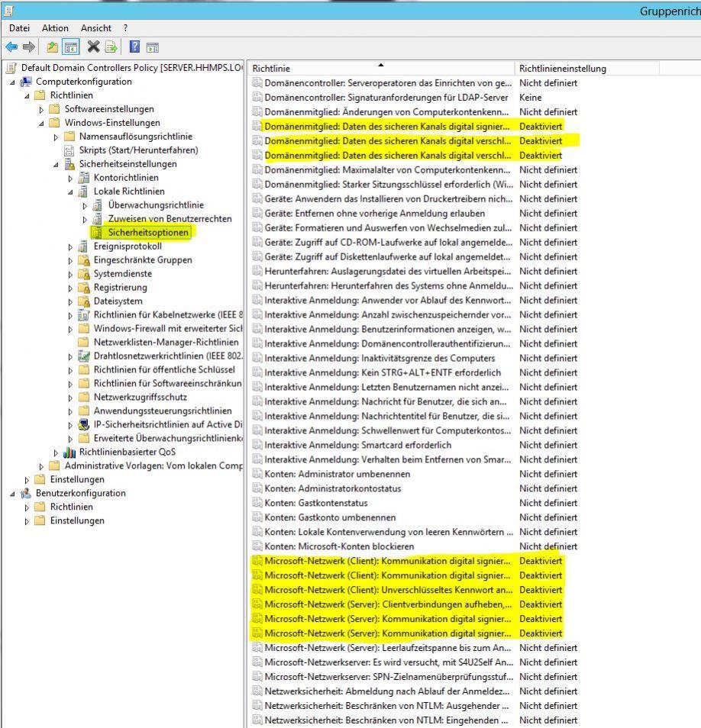Open the Ansicht menu
This screenshot has width=701, height=728.
click(95, 28)
